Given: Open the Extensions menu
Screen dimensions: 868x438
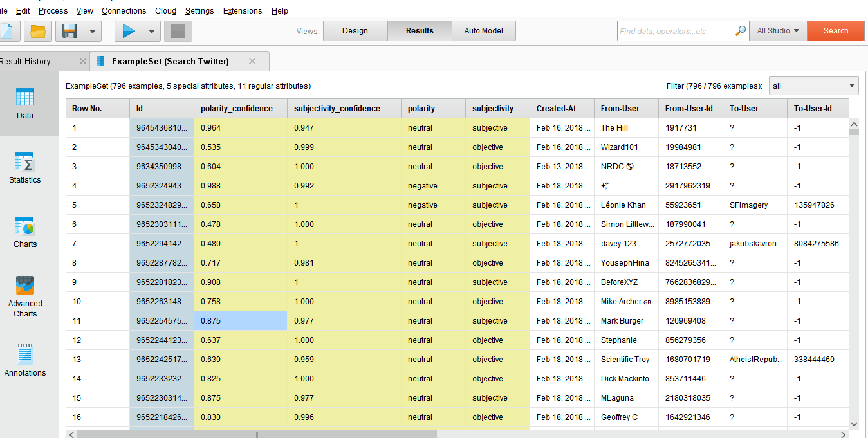Looking at the screenshot, I should point(243,11).
